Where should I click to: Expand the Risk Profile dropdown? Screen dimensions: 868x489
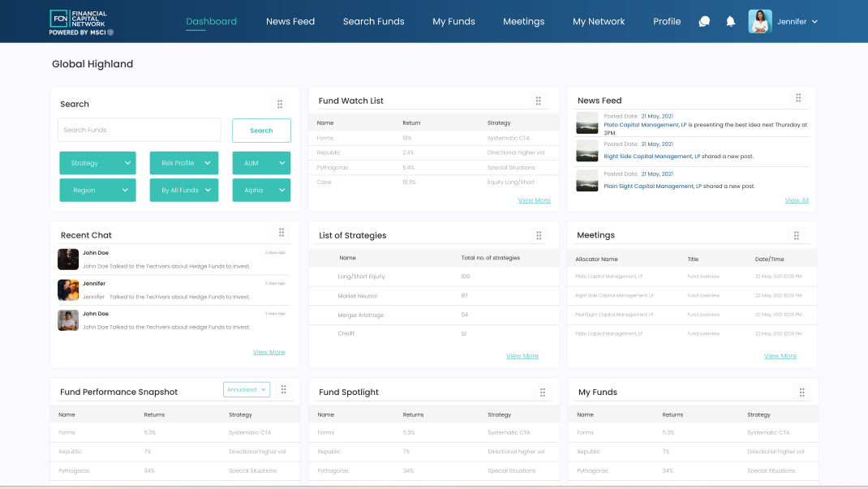(183, 163)
